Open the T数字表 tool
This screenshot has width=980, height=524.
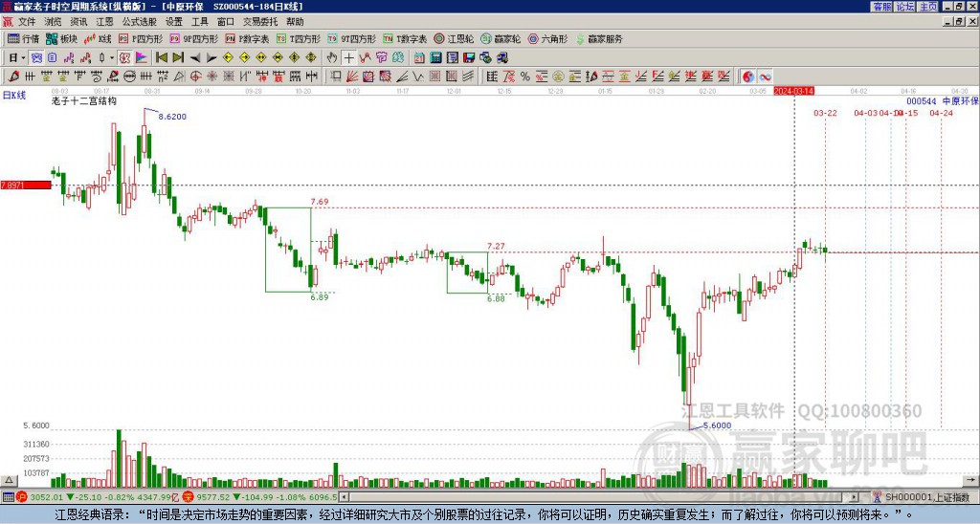[405, 38]
